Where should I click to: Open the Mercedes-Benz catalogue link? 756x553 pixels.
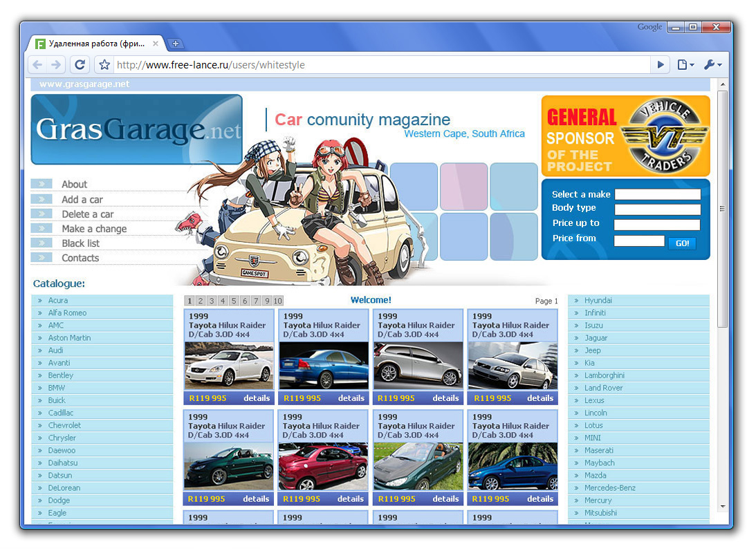click(610, 488)
